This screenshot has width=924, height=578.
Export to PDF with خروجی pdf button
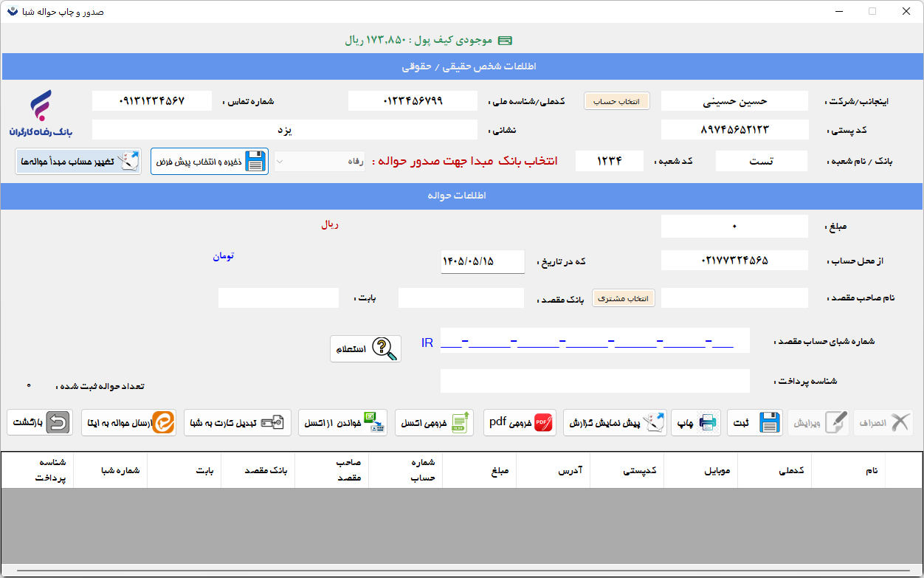point(521,423)
